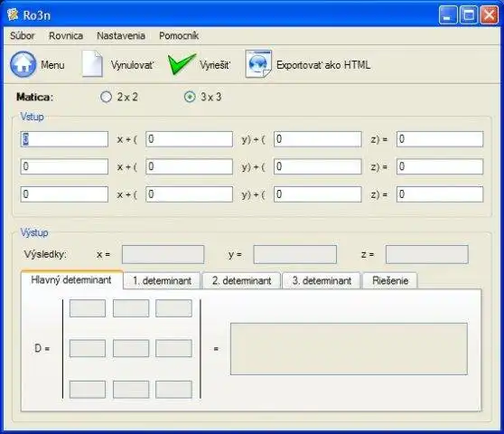The width and height of the screenshot is (504, 434).
Task: Switch to the 3. determinant tab
Action: (x=322, y=281)
